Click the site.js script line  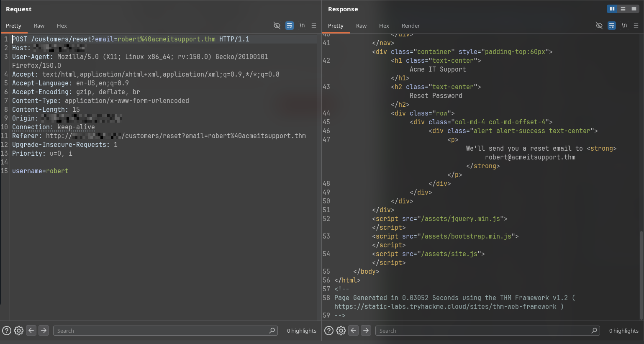tap(428, 254)
